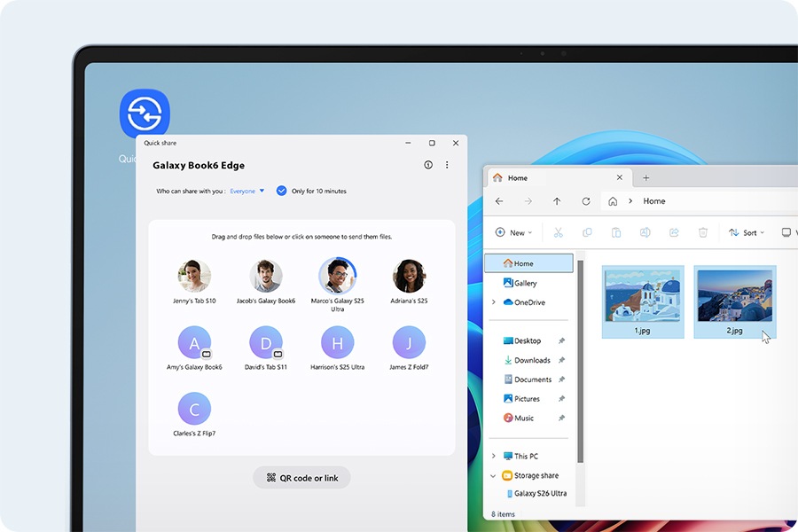
Task: Go back in File Explorer
Action: click(x=499, y=201)
